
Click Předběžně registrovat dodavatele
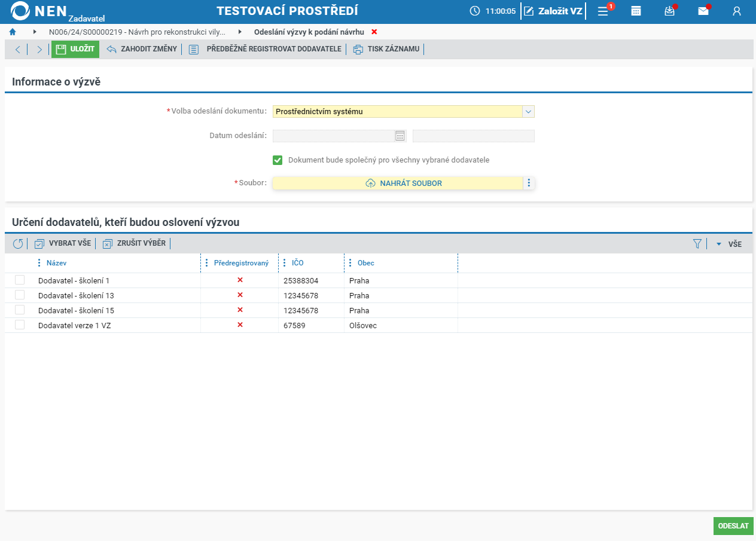(265, 49)
